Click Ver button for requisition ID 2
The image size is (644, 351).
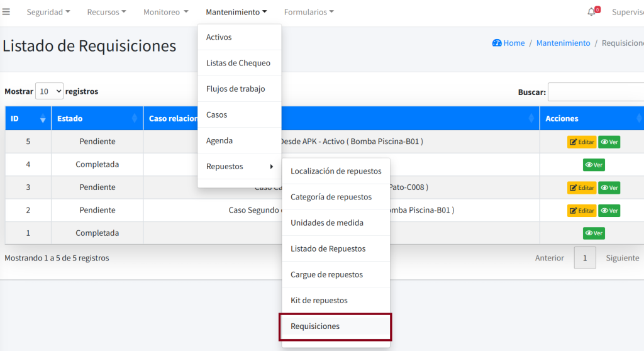609,210
